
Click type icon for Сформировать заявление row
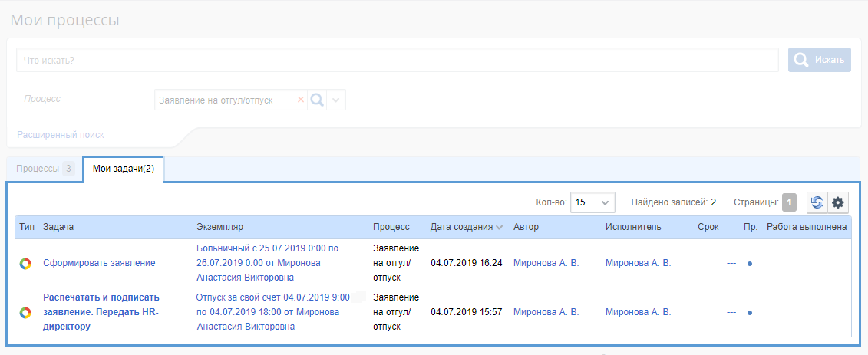(x=25, y=263)
